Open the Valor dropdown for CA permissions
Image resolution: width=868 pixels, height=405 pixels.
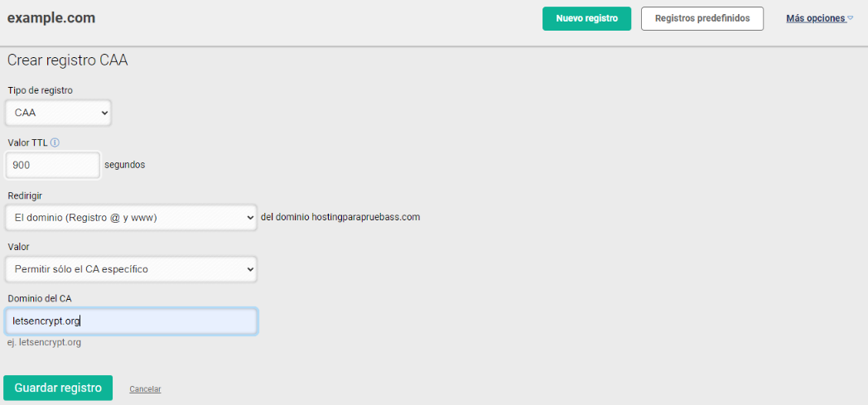click(131, 269)
